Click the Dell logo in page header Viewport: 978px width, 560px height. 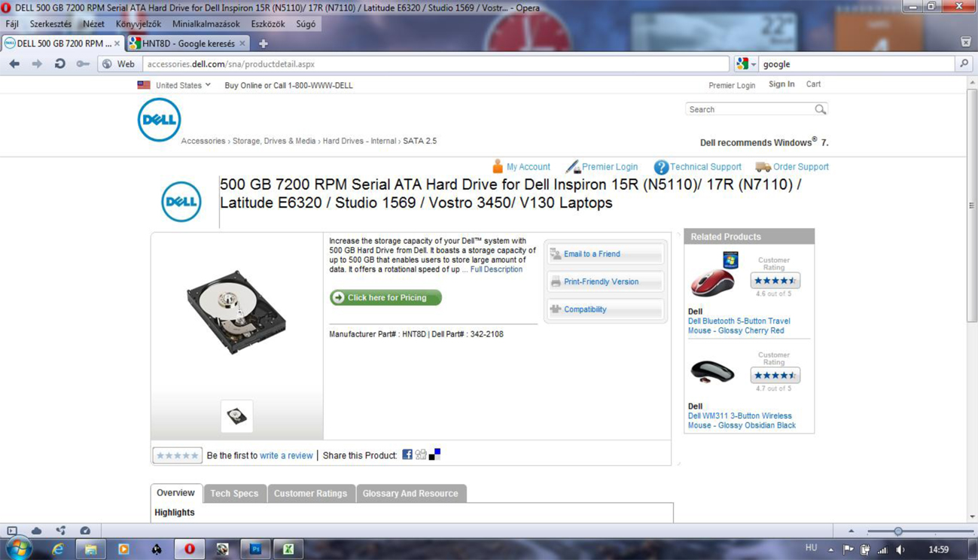click(x=159, y=120)
